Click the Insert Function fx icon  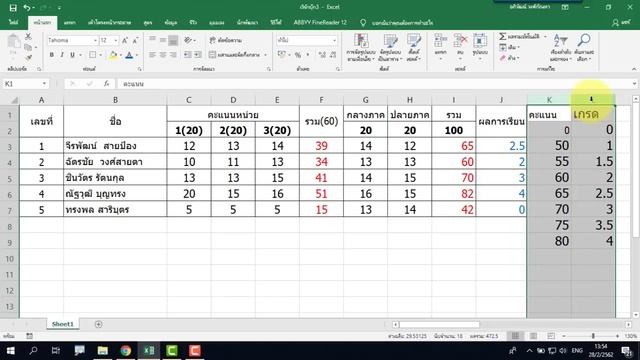click(106, 84)
